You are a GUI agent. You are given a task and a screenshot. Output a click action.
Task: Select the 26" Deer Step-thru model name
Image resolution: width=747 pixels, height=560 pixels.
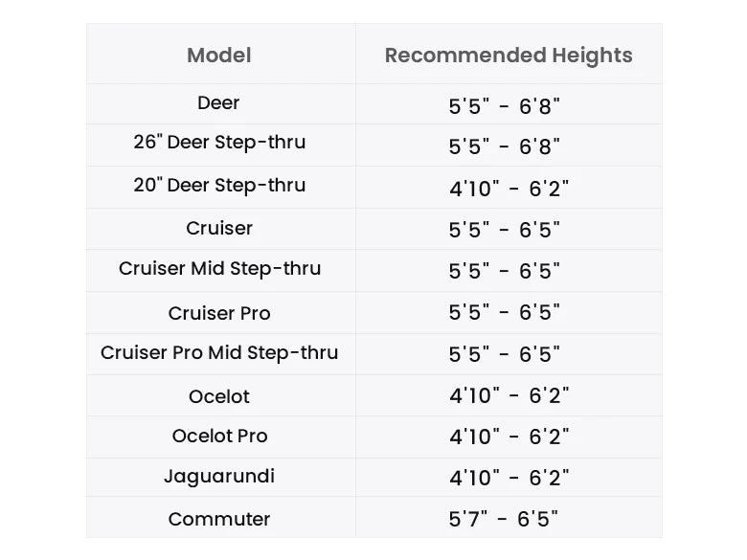[219, 143]
